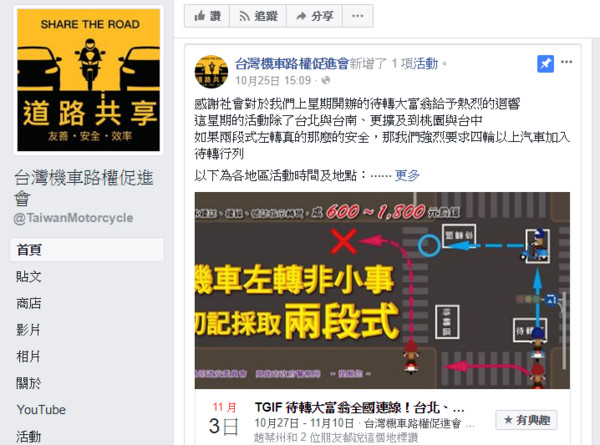Expand the post text with 更多
The width and height of the screenshot is (600, 445).
407,176
